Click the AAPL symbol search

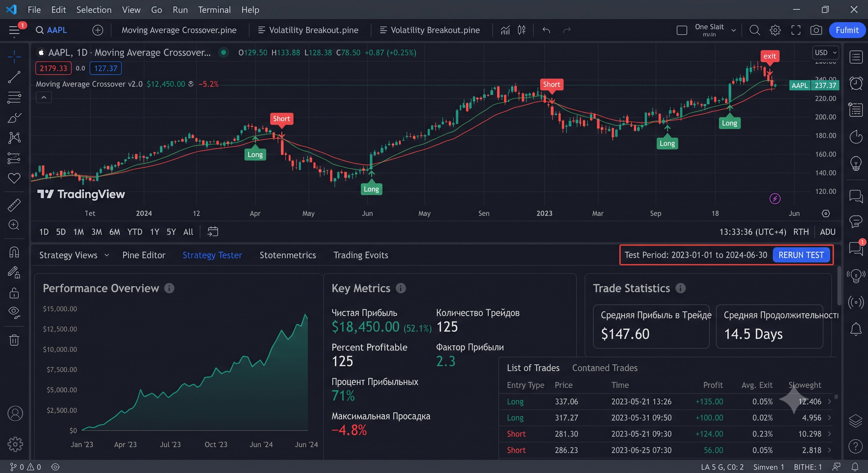51,30
